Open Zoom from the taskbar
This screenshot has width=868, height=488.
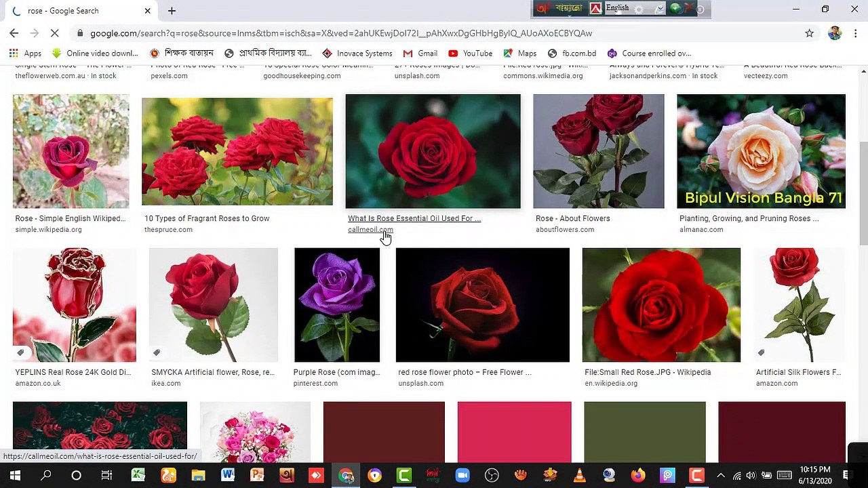click(x=462, y=475)
